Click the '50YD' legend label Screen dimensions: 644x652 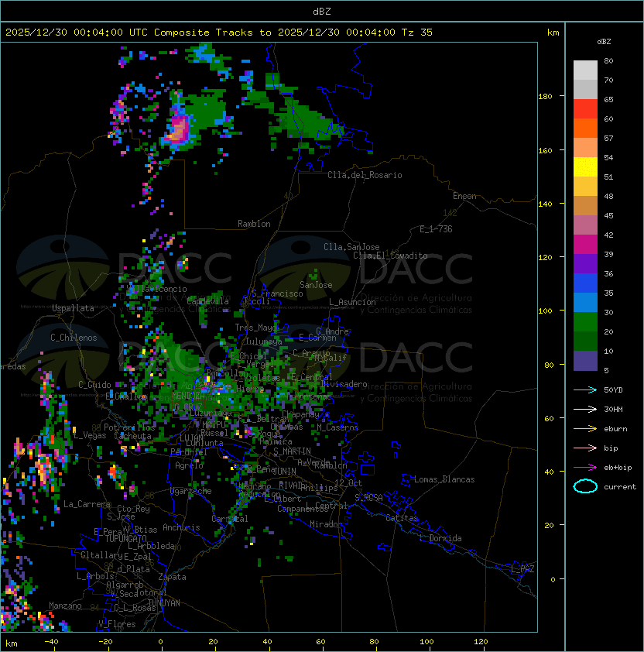click(x=613, y=390)
